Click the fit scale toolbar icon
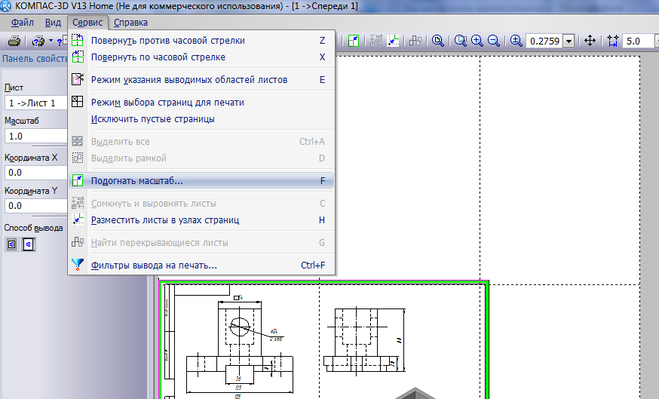 tap(353, 41)
